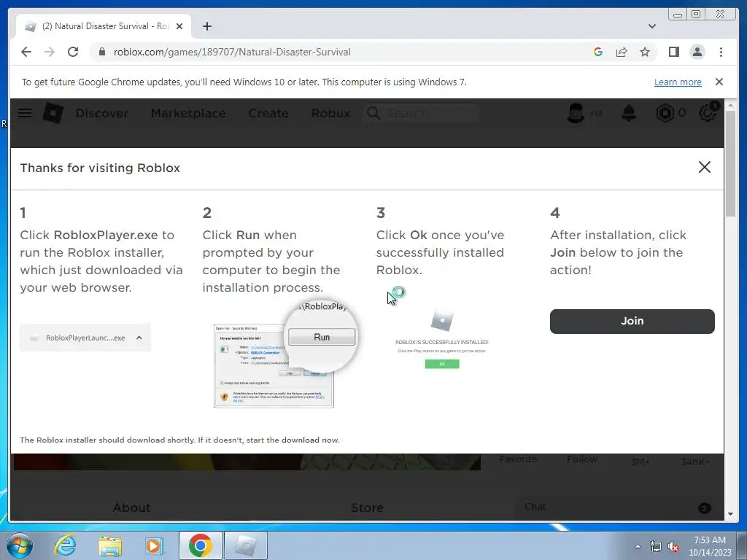Click the Robux balance icon
This screenshot has height=560, width=747.
point(665,113)
